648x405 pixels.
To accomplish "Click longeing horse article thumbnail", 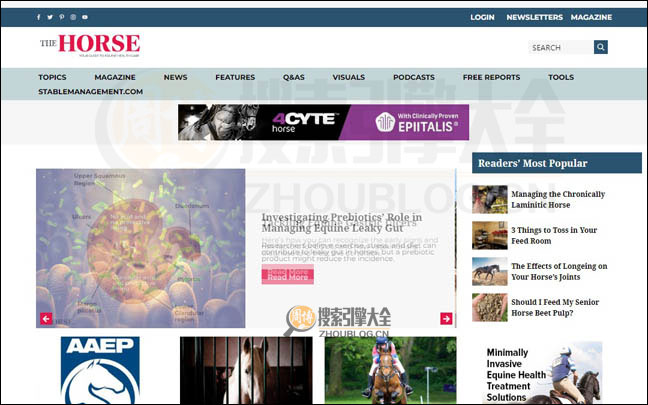I will point(490,272).
